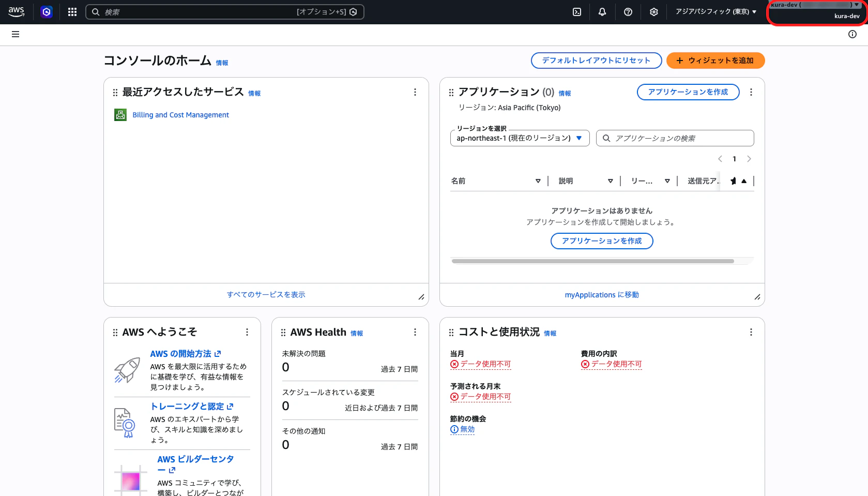Grab drag handle of 最近アクセスしたサービス widget
868x496 pixels.
click(x=115, y=93)
